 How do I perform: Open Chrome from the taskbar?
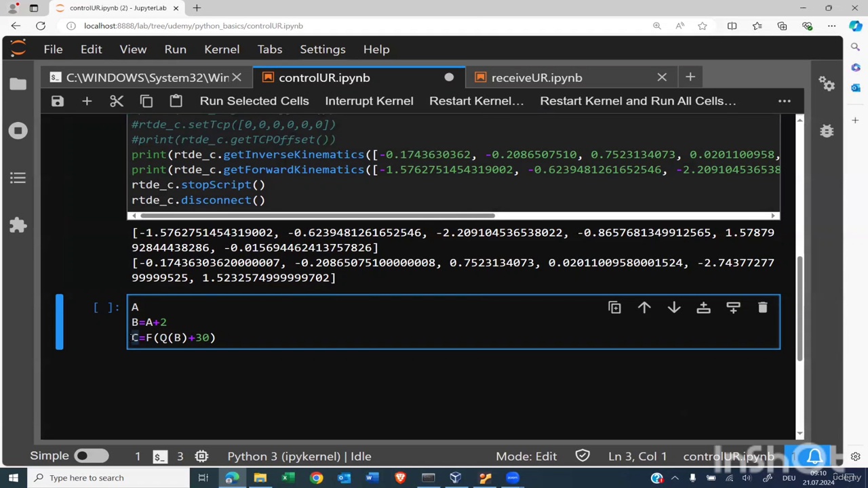[316, 478]
